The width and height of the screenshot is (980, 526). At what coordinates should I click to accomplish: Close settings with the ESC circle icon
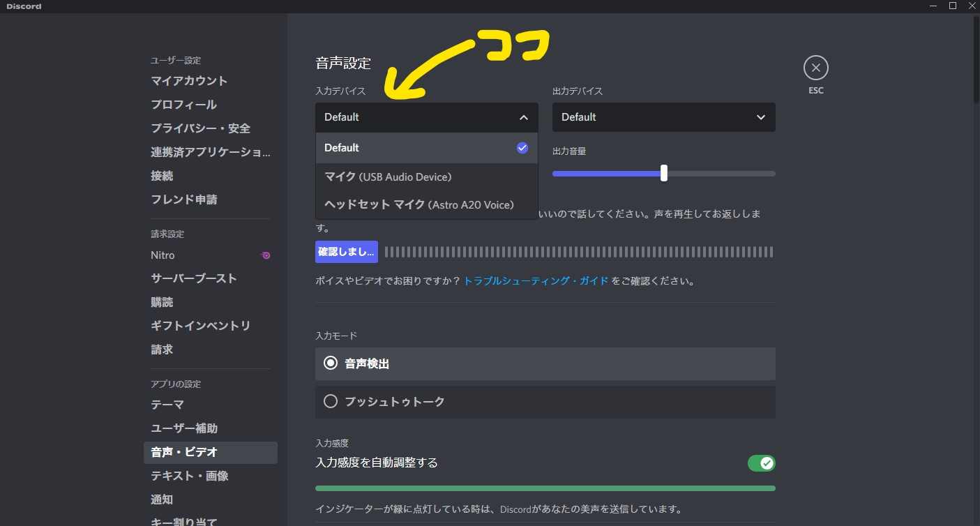pos(815,68)
